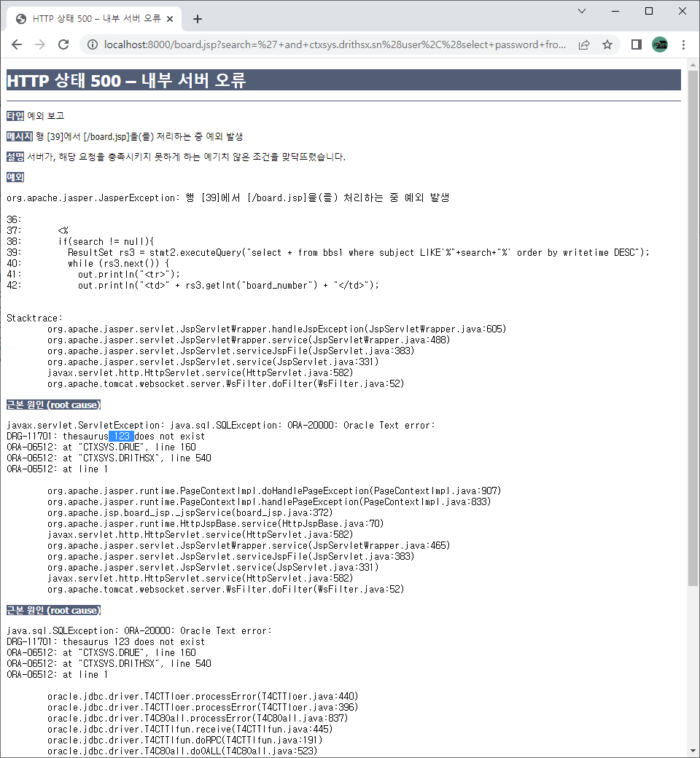Click the javax.servlet.ServletException ORA-20000 line

click(x=221, y=426)
